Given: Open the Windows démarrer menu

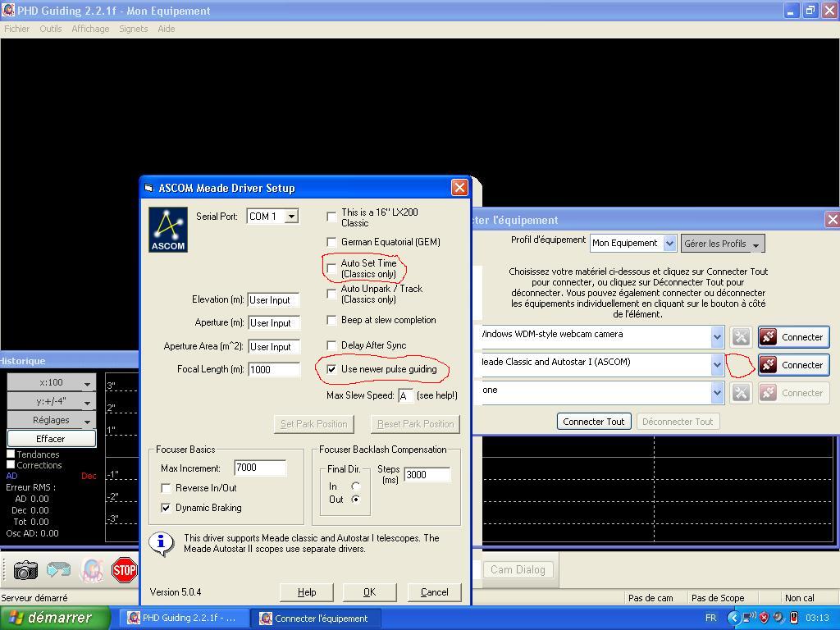Looking at the screenshot, I should pos(49,618).
